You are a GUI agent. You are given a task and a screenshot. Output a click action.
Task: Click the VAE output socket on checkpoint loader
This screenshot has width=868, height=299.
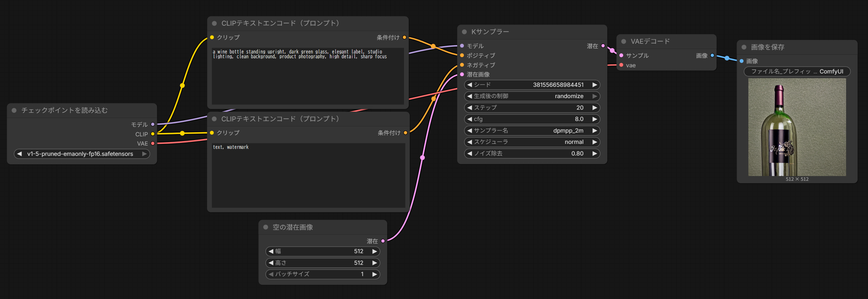point(153,144)
